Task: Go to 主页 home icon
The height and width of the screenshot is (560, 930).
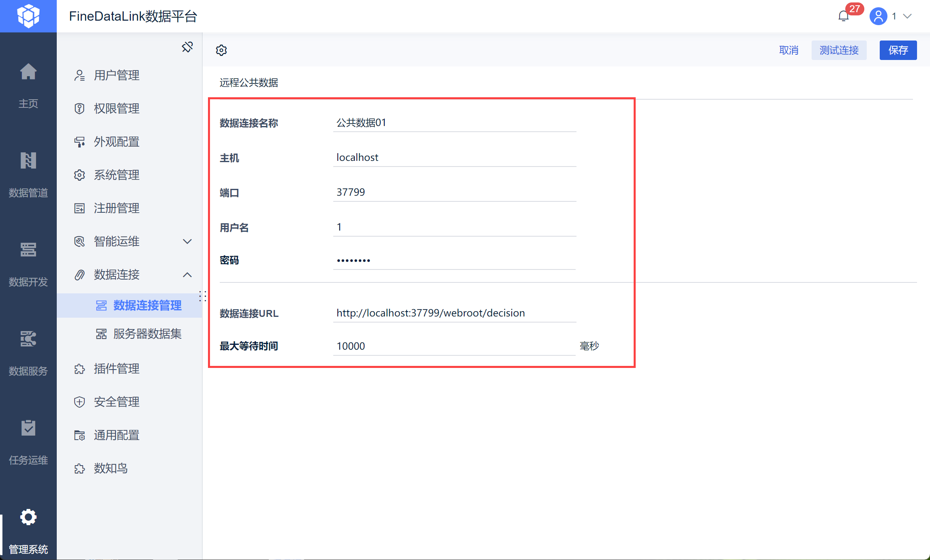Action: (28, 73)
